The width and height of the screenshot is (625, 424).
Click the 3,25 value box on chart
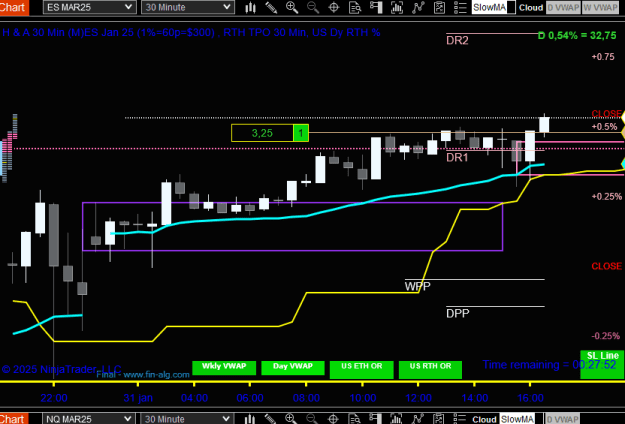tap(262, 133)
